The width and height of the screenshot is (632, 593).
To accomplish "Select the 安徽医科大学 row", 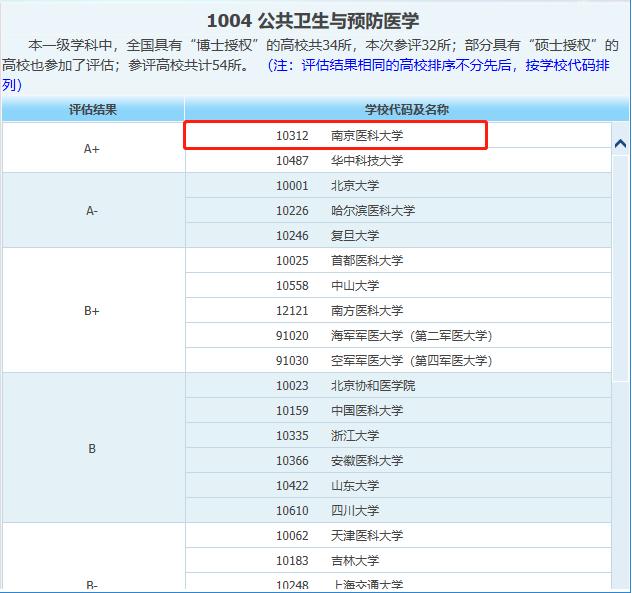I will pos(398,460).
